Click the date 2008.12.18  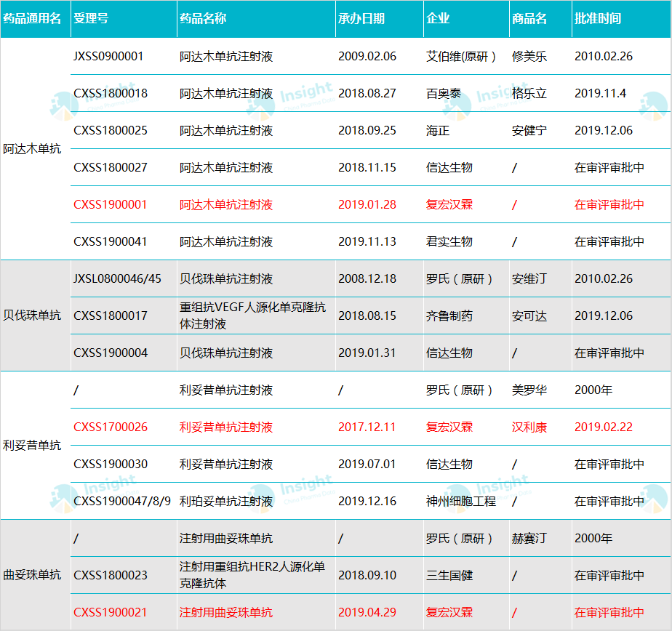point(367,279)
